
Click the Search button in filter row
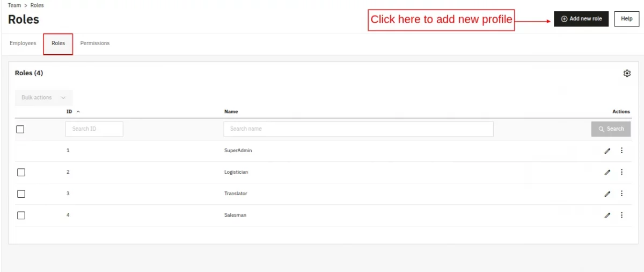click(x=611, y=129)
